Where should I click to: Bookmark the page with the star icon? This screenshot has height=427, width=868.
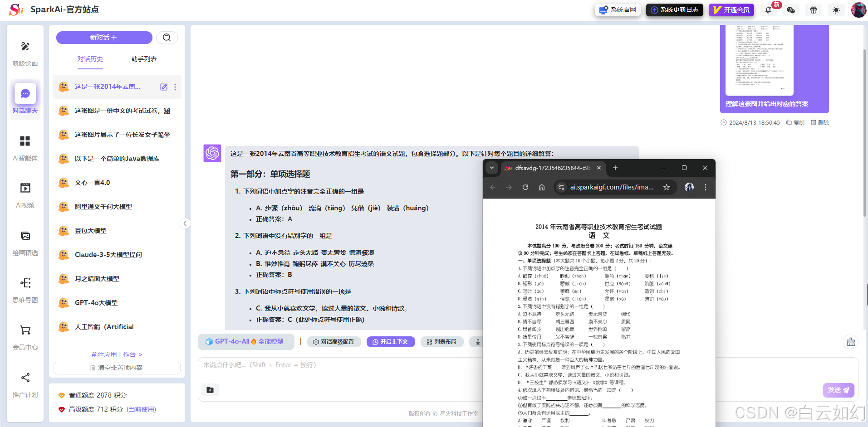pyautogui.click(x=667, y=187)
